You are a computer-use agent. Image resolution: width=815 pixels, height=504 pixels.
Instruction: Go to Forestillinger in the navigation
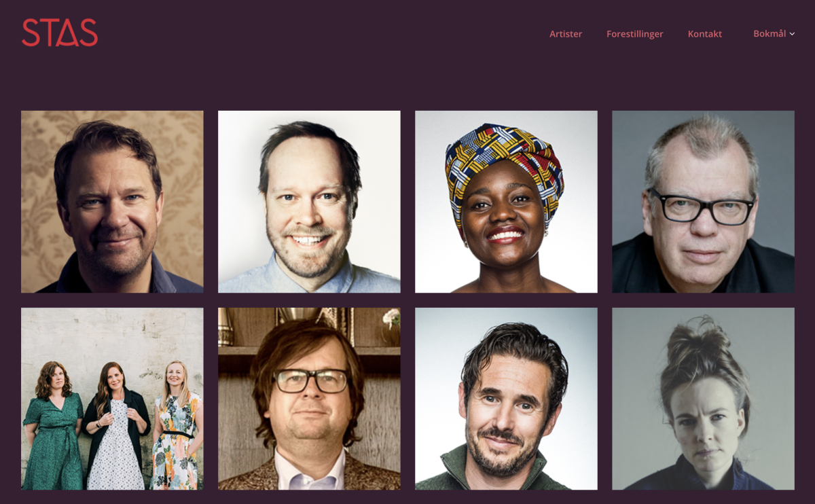tap(634, 34)
